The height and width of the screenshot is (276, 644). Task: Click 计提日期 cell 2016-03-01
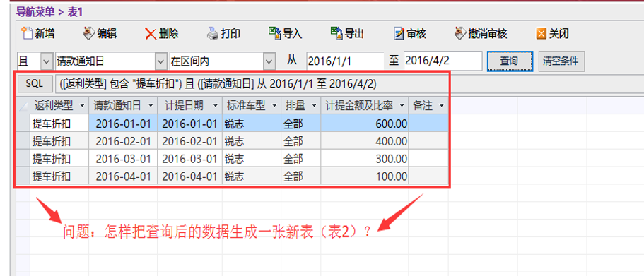[189, 158]
